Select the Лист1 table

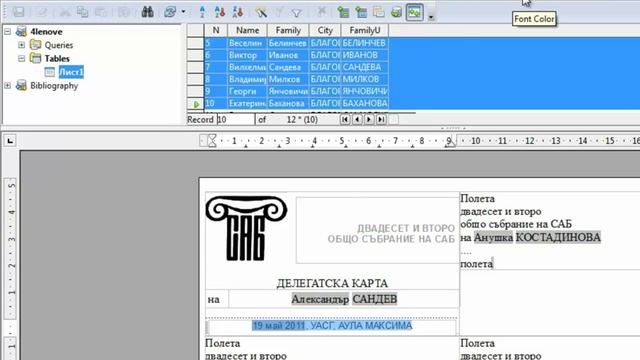coord(71,72)
